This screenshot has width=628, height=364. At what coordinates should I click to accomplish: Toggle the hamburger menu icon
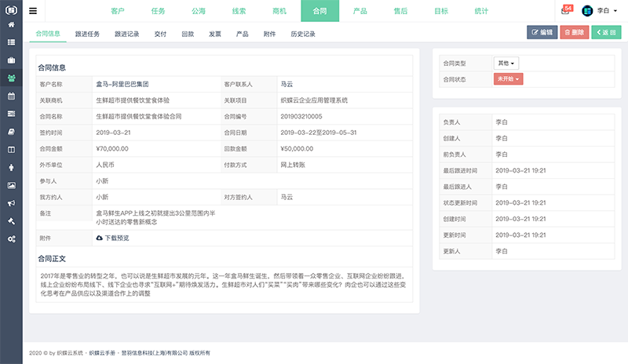(x=33, y=11)
